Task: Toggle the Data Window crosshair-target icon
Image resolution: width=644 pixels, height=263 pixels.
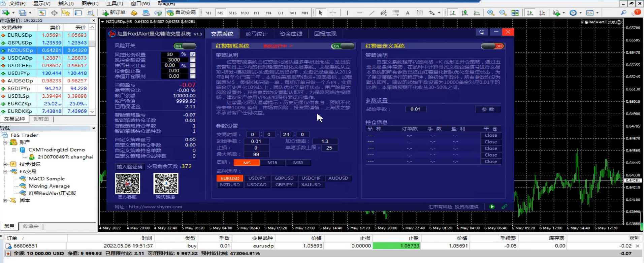Action: tap(54, 13)
